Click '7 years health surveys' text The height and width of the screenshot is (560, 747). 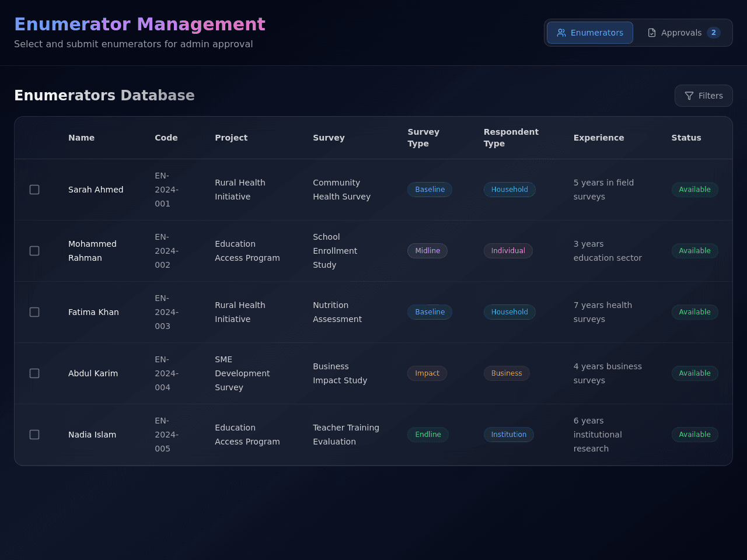click(x=603, y=312)
